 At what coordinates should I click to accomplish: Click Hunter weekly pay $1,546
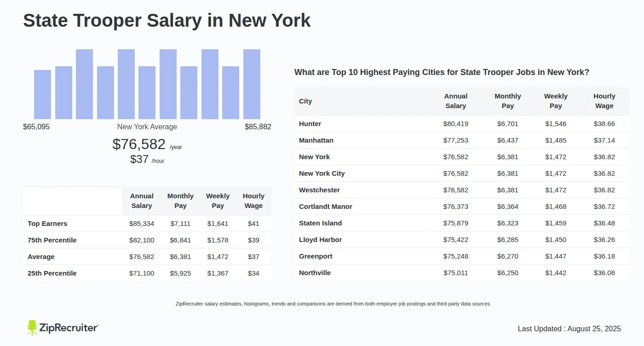[x=556, y=124]
